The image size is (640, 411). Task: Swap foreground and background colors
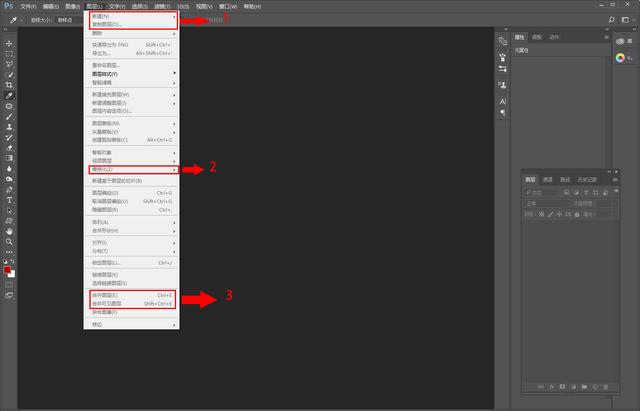click(x=13, y=262)
